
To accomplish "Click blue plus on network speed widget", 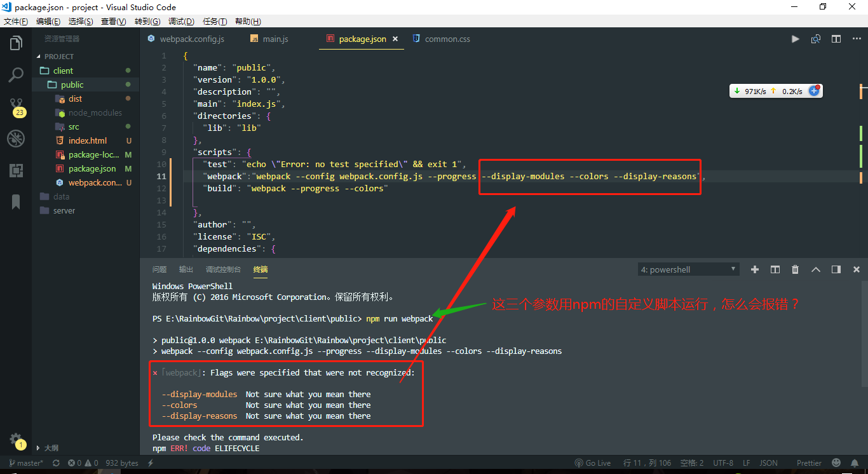I will tap(813, 91).
